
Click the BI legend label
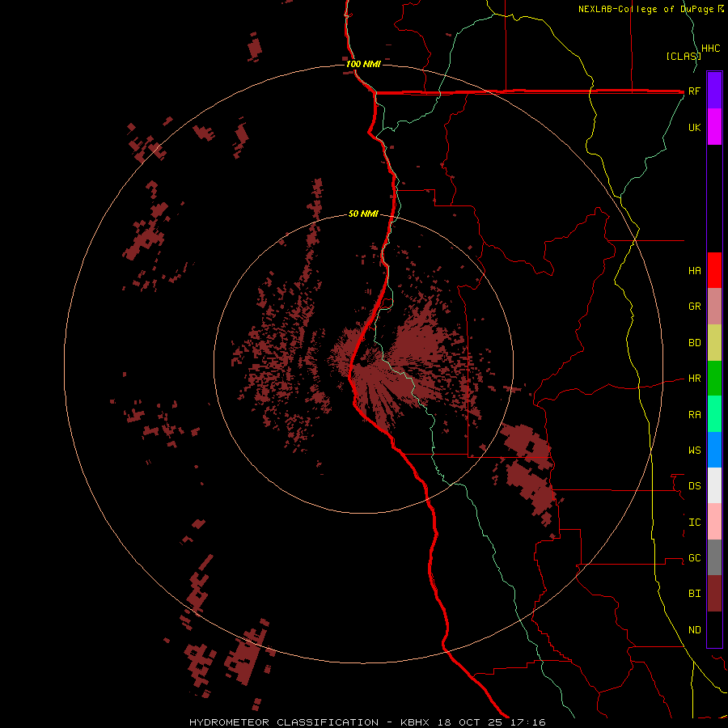(x=694, y=594)
